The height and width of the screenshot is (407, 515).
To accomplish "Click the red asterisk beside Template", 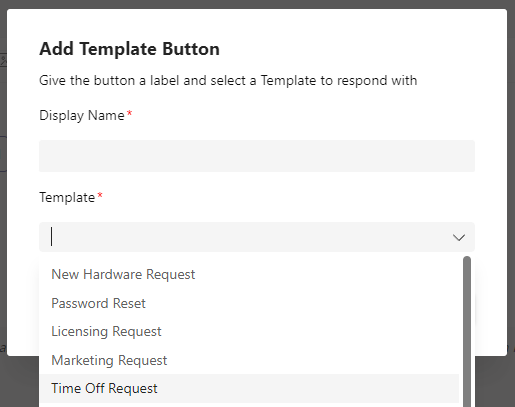I will [100, 196].
